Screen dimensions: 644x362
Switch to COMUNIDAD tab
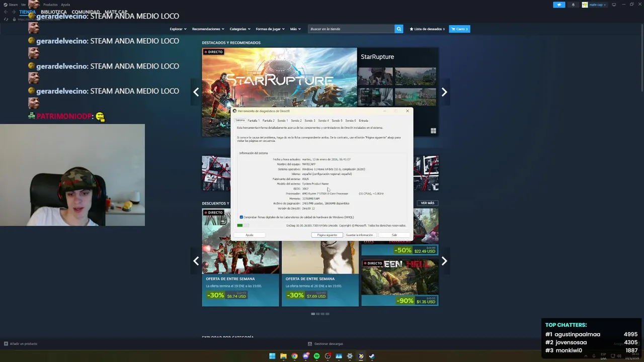point(86,12)
